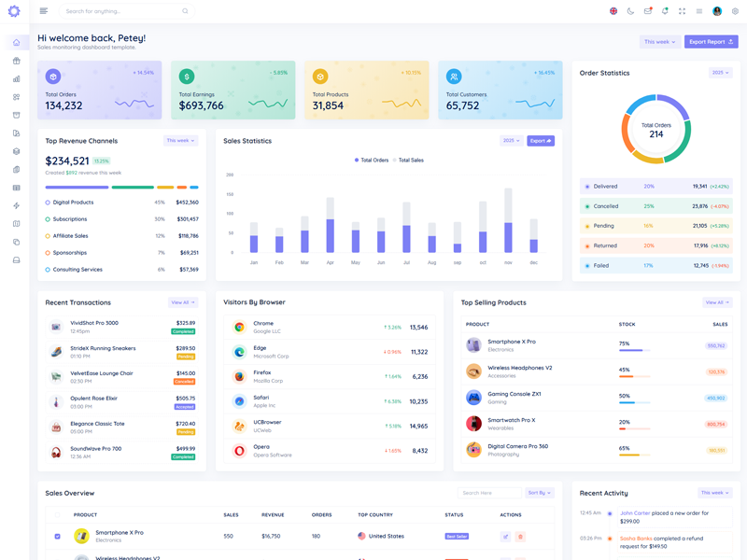This screenshot has height=560, width=747.
Task: Open the notifications bell
Action: (665, 11)
